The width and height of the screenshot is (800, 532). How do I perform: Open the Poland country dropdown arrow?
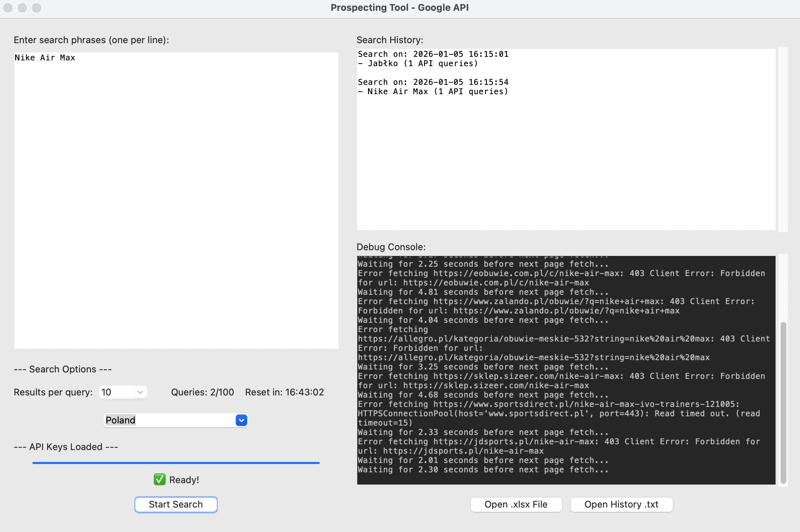[242, 420]
